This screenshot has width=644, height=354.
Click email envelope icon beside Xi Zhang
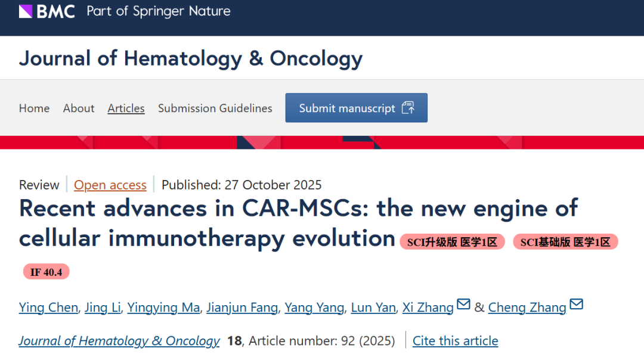pos(463,305)
